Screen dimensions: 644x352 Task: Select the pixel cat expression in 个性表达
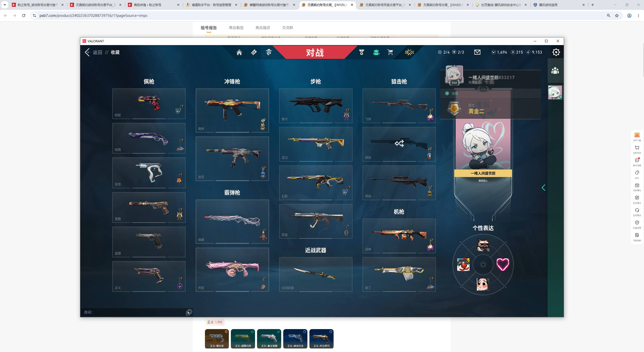click(x=483, y=245)
